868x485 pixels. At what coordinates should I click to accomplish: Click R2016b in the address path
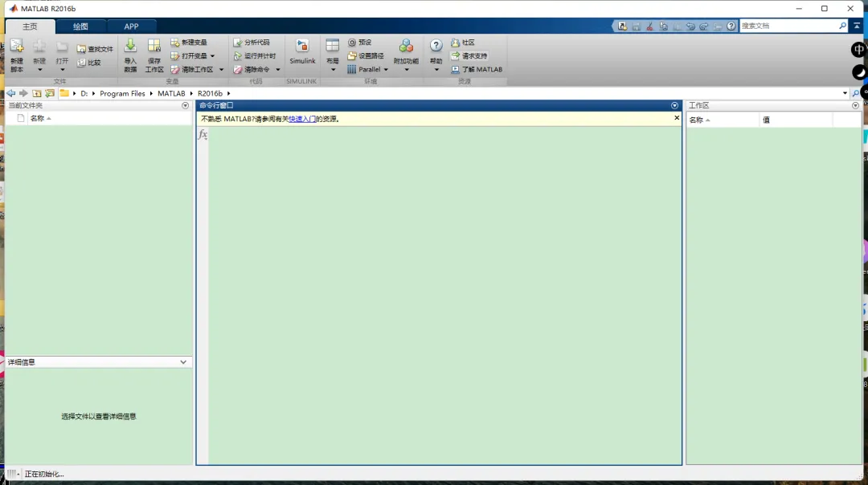[210, 93]
